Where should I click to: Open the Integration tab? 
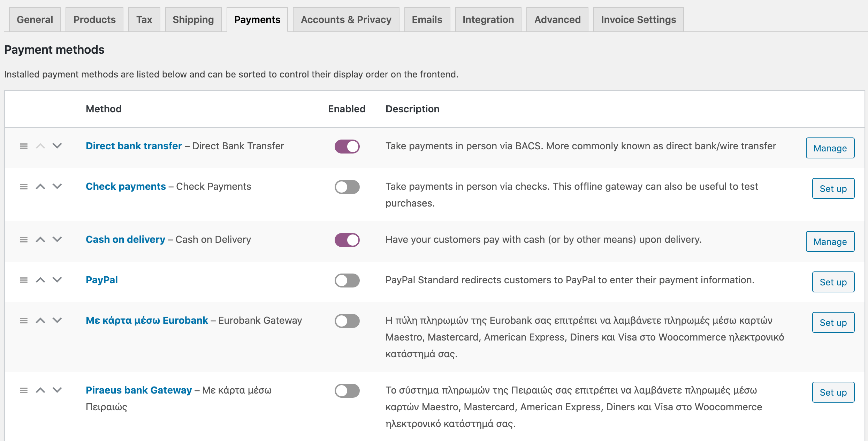(488, 20)
